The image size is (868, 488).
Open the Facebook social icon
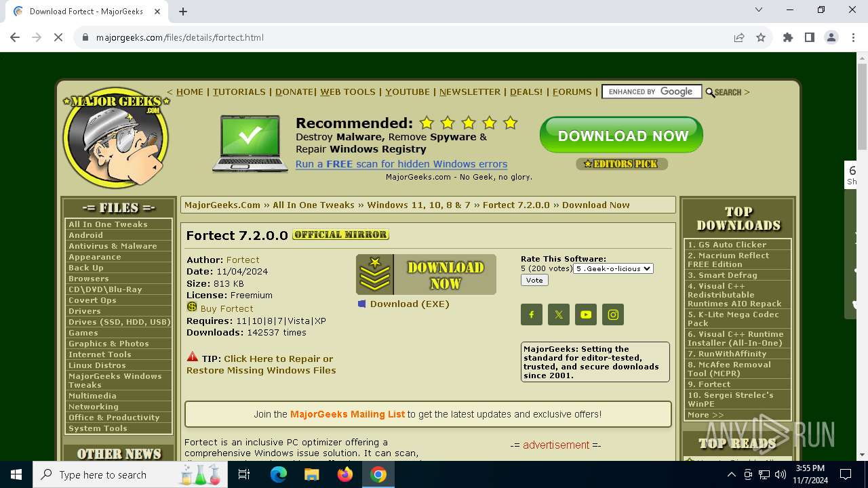[x=532, y=314]
